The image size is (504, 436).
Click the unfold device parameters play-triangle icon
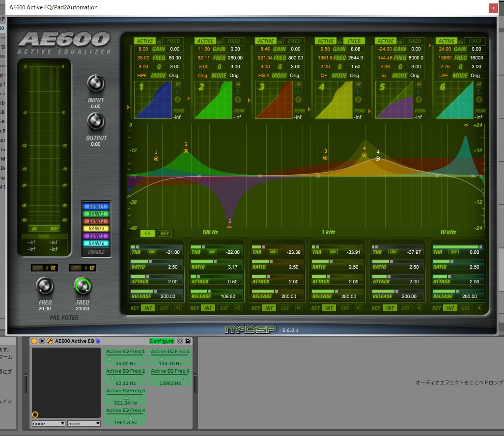coord(42,341)
